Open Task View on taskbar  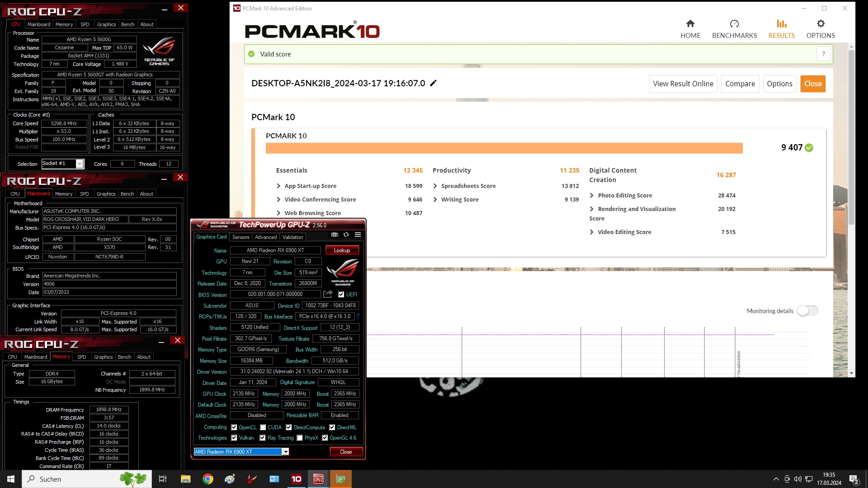(x=163, y=479)
